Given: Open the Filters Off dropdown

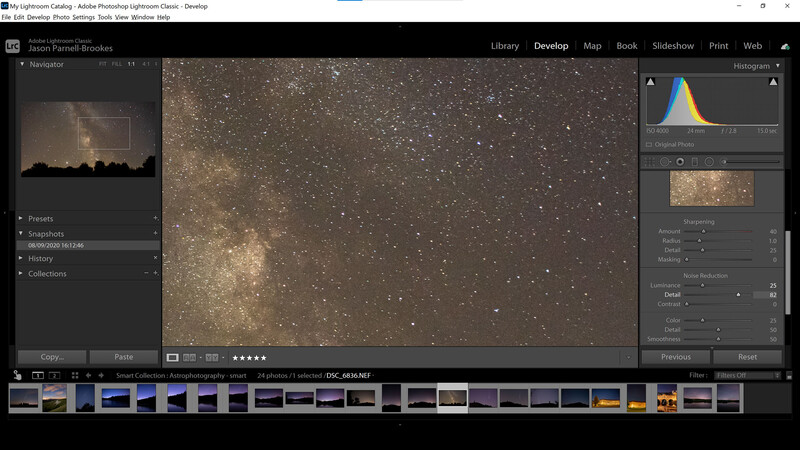Looking at the screenshot, I should coord(747,376).
